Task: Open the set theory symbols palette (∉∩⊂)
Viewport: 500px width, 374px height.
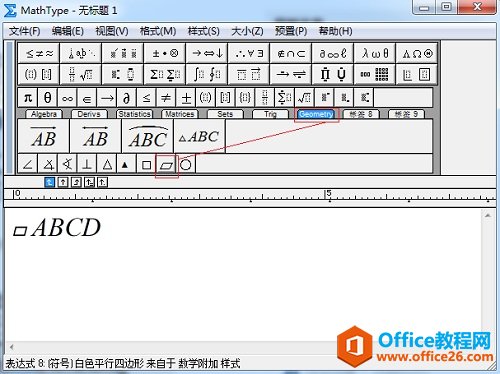Action: click(291, 53)
